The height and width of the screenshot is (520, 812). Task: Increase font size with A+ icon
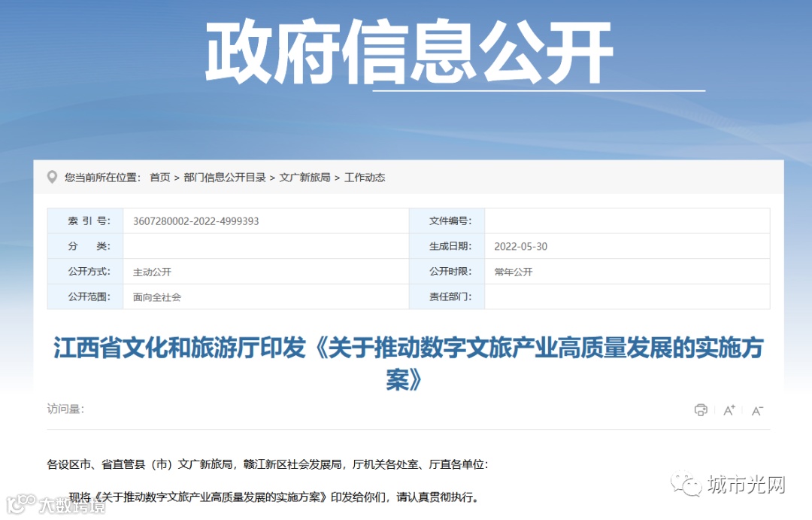point(729,411)
